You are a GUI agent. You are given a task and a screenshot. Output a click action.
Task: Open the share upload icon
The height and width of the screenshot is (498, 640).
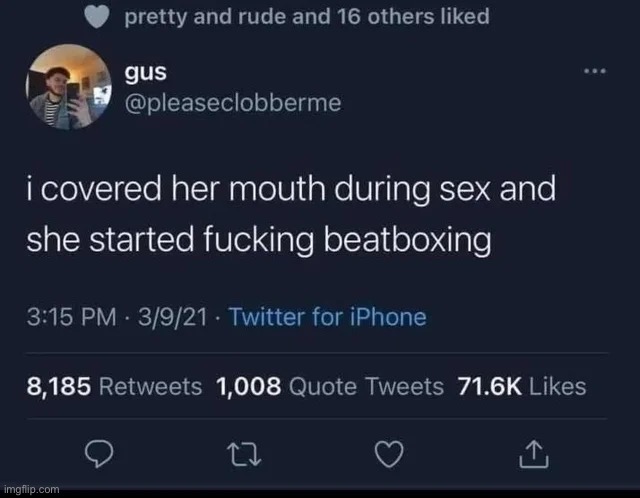[534, 454]
